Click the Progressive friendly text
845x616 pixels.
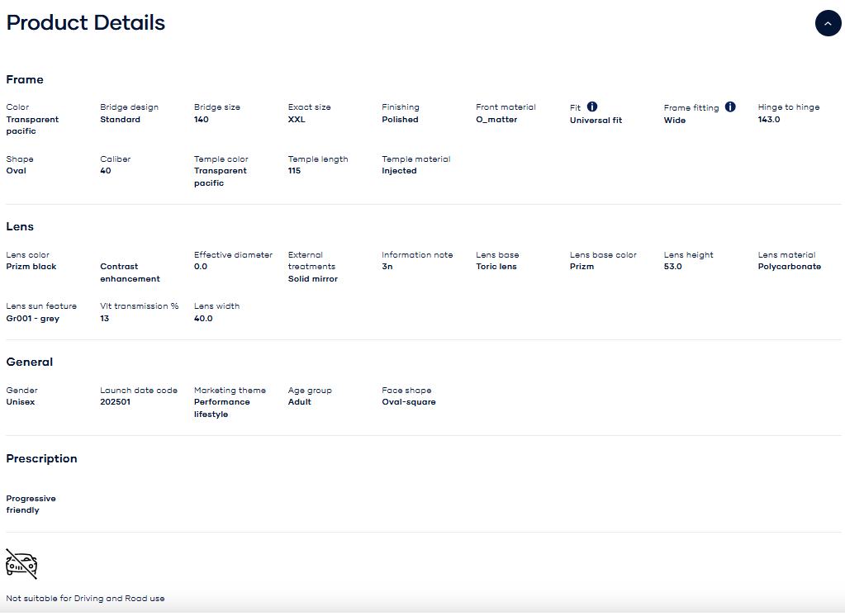(31, 505)
